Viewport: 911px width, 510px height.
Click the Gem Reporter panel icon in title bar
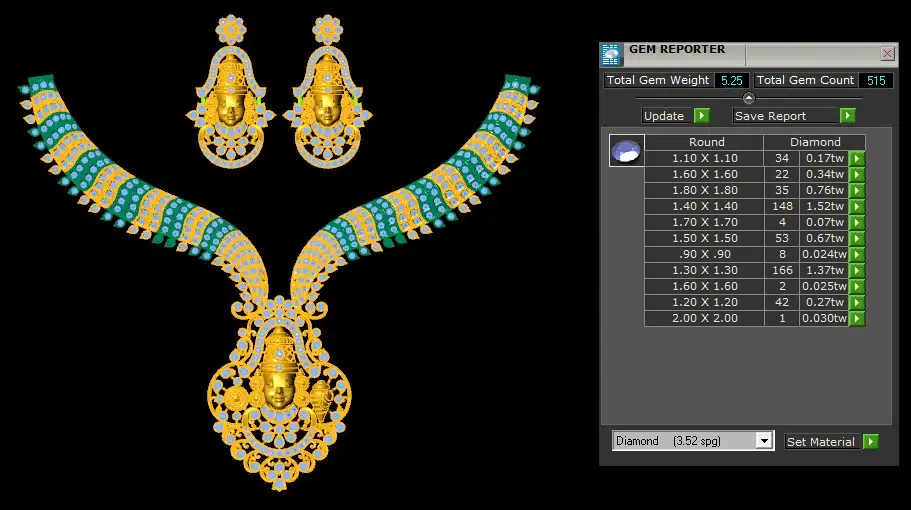(x=610, y=54)
